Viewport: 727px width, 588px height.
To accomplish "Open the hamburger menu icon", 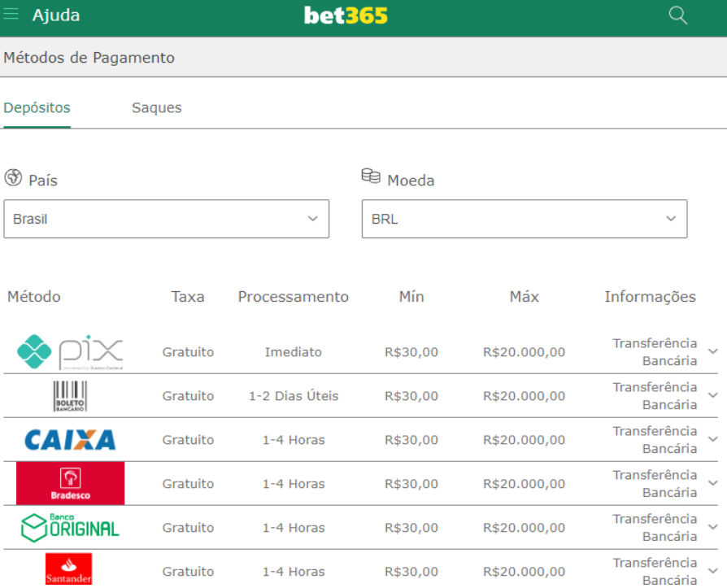I will (x=11, y=15).
